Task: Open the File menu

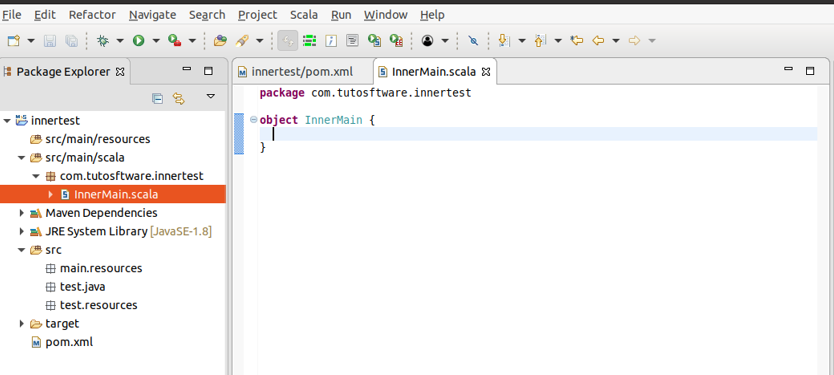Action: [12, 15]
